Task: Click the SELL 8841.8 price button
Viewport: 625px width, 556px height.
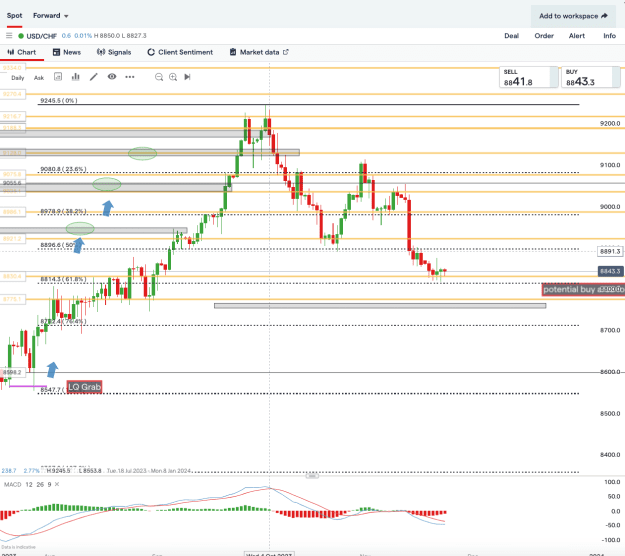Action: pos(529,77)
